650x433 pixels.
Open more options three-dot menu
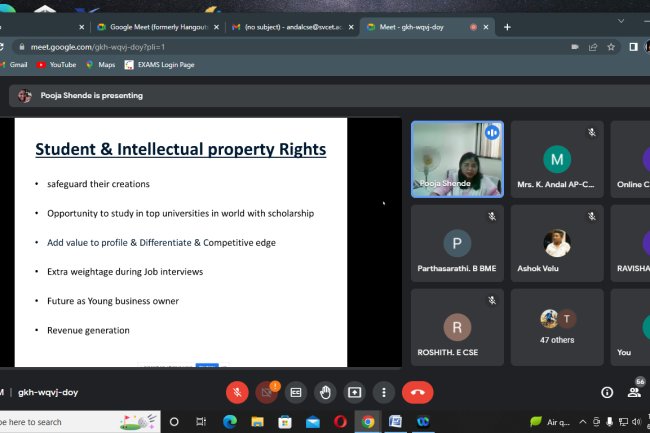(384, 392)
